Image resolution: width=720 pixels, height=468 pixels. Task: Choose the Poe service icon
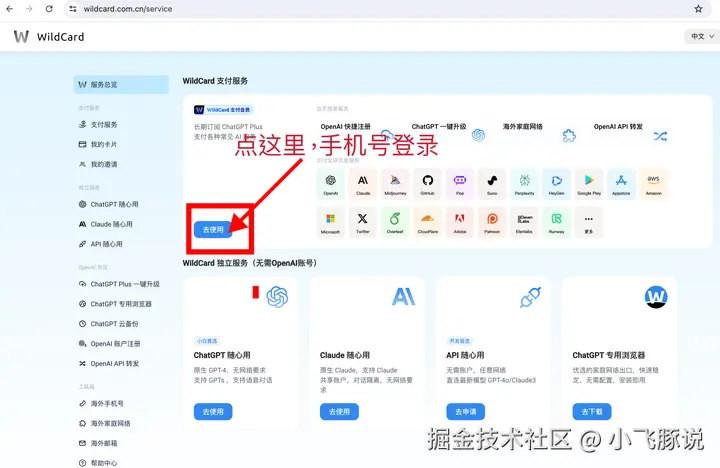pos(460,184)
